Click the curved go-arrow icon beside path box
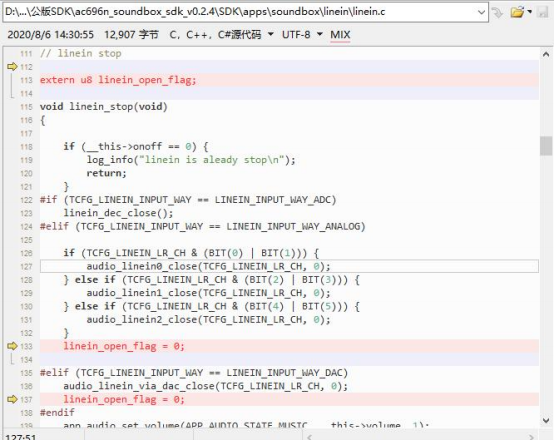The image size is (554, 440). click(497, 12)
